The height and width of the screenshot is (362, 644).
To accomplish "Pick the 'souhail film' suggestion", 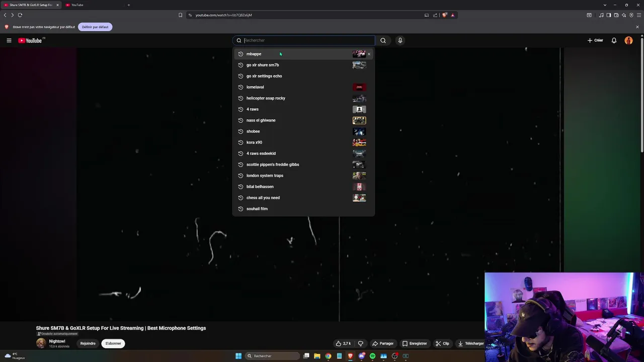I will coord(303,209).
